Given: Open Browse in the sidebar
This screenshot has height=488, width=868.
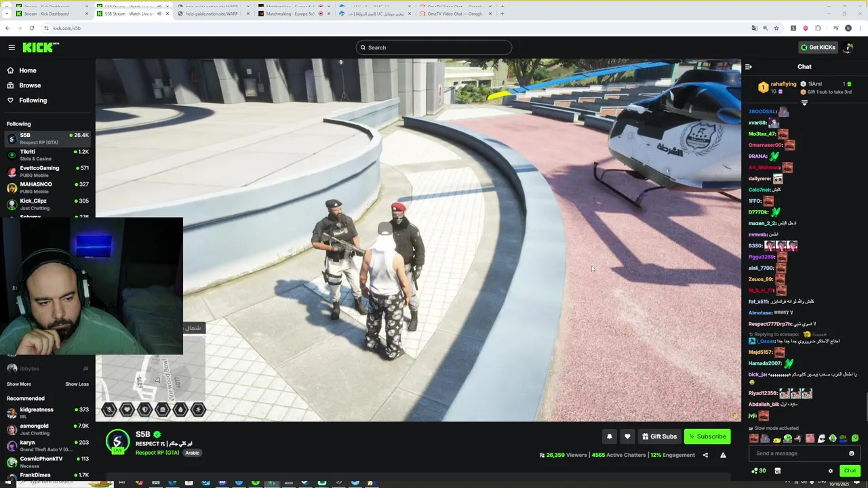Looking at the screenshot, I should [x=24, y=85].
